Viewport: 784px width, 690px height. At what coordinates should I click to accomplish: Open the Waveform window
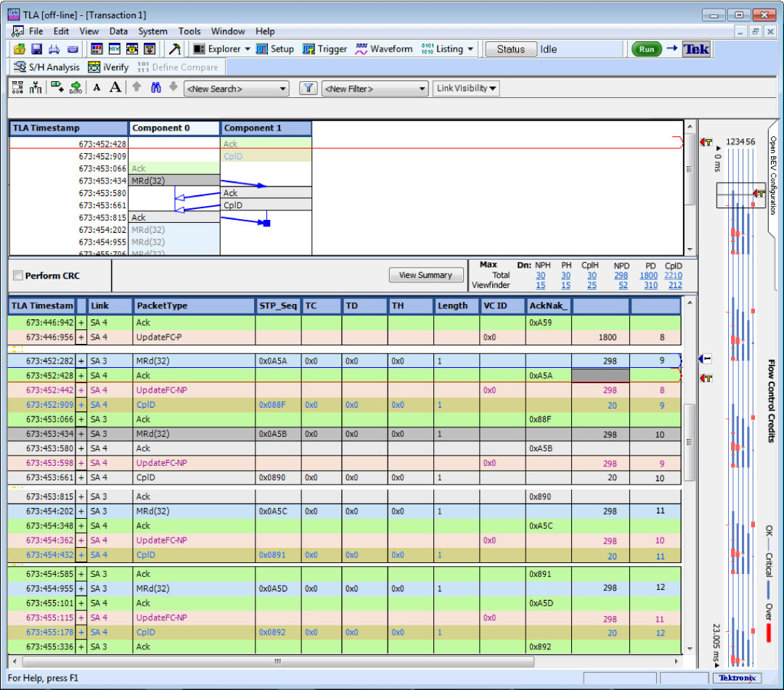tap(383, 49)
